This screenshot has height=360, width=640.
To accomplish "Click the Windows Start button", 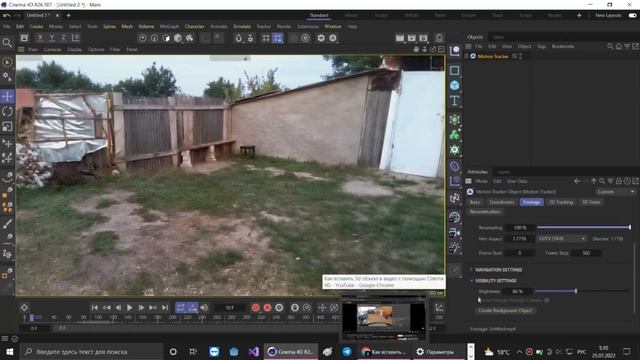I will (x=9, y=351).
